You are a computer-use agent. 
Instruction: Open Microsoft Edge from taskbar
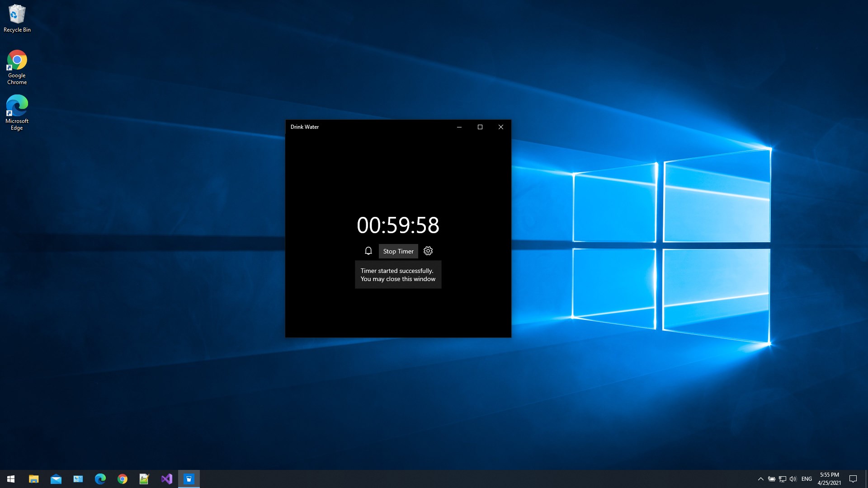pos(100,479)
